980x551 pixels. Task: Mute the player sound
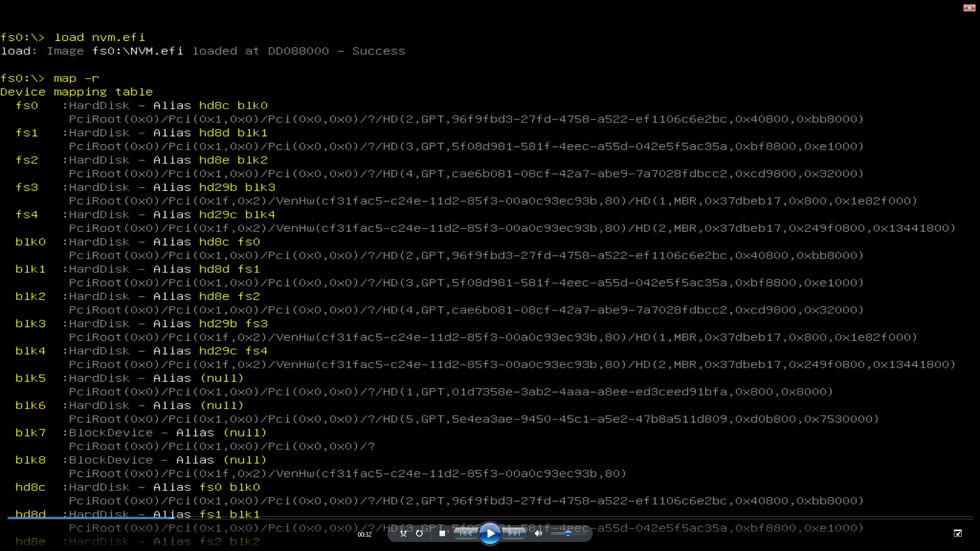coord(538,534)
